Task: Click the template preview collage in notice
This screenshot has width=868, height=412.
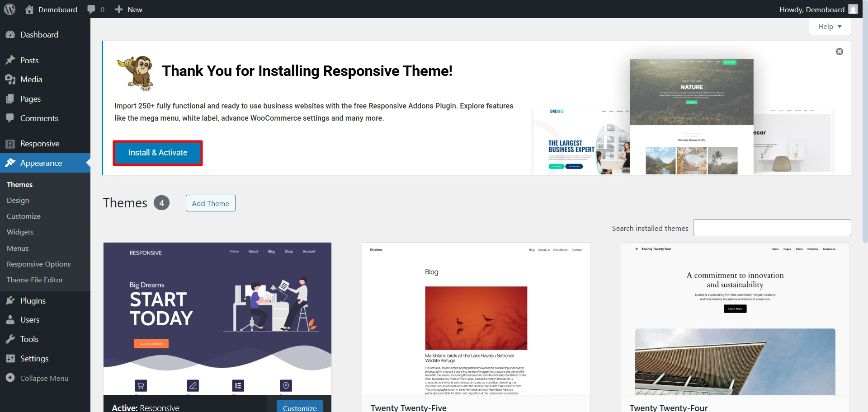Action: click(683, 116)
